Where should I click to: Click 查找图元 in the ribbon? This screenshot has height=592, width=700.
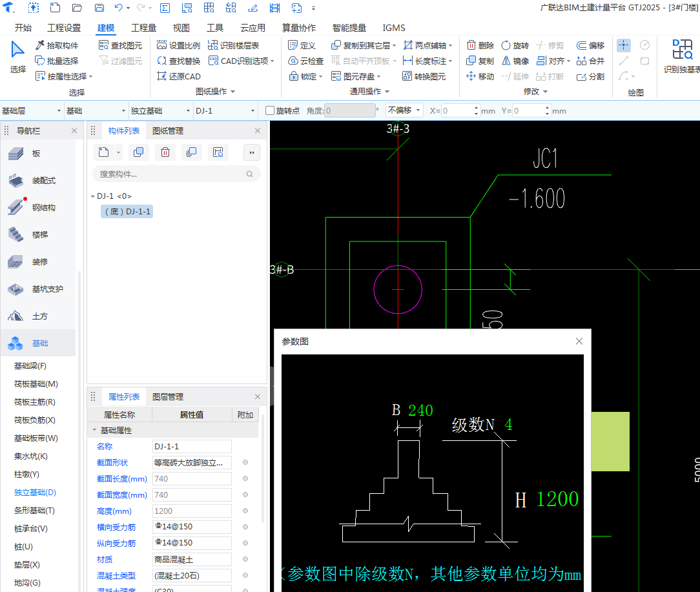tap(121, 46)
